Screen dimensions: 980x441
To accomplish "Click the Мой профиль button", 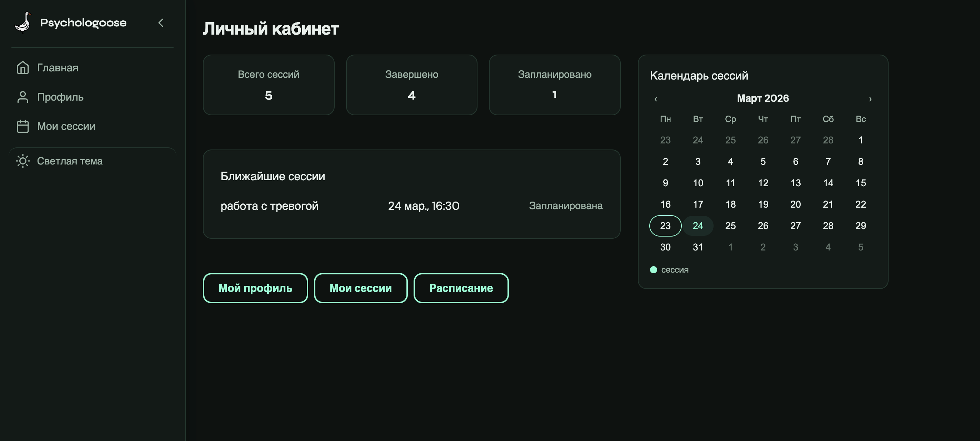I will coord(255,288).
